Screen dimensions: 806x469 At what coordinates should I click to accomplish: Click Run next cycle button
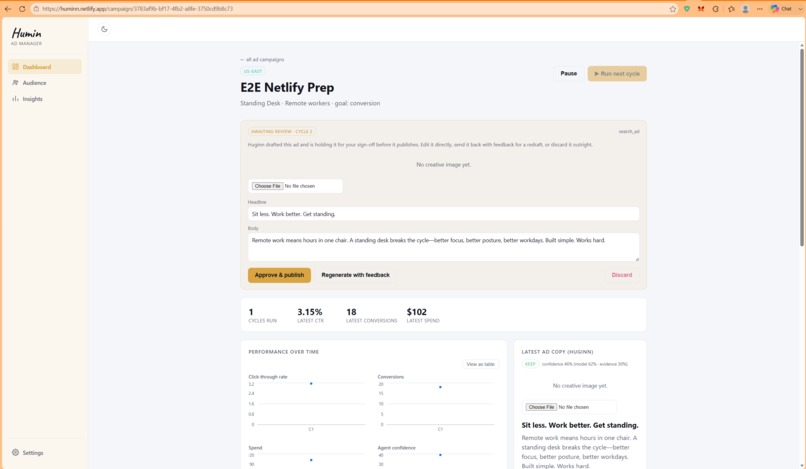617,74
